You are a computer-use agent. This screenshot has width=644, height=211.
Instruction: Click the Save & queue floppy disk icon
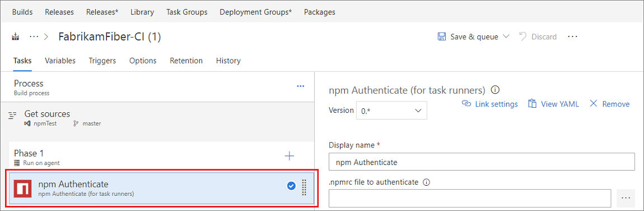click(442, 36)
